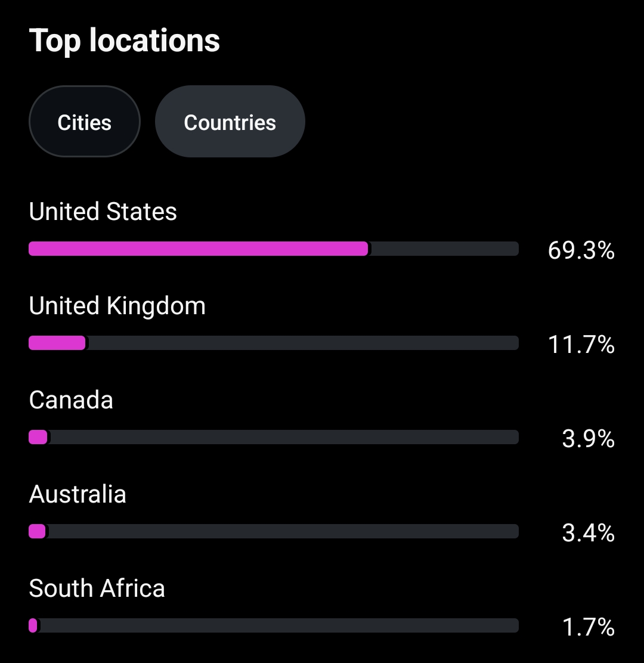
Task: Select the 3.9% percentage for Canada
Action: 588,439
